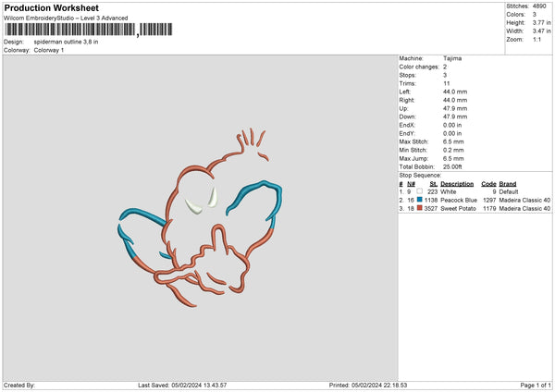Click the 'Page 1 of 1' indicator
Image resolution: width=555 pixels, height=392 pixels.
pos(536,386)
